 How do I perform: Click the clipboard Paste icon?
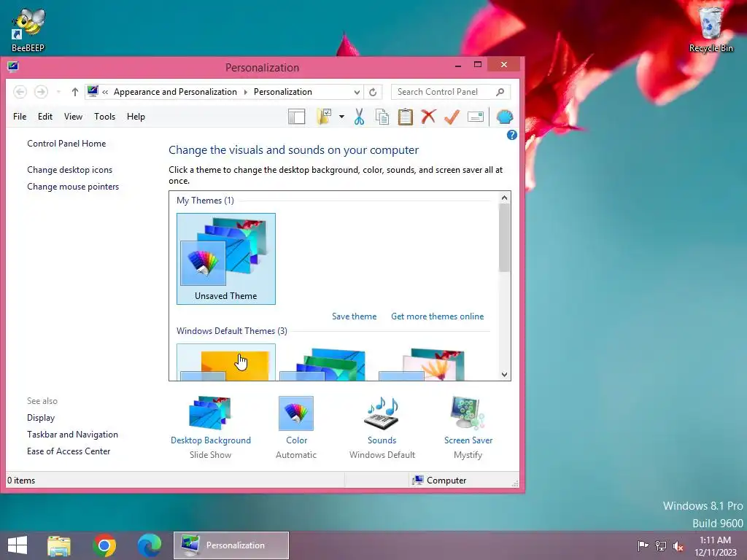click(x=406, y=117)
